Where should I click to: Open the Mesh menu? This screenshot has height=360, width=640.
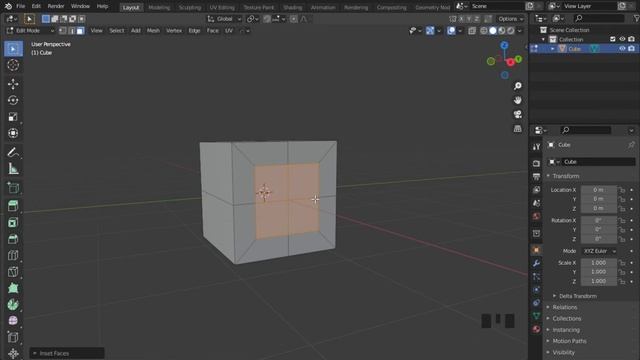pos(153,31)
